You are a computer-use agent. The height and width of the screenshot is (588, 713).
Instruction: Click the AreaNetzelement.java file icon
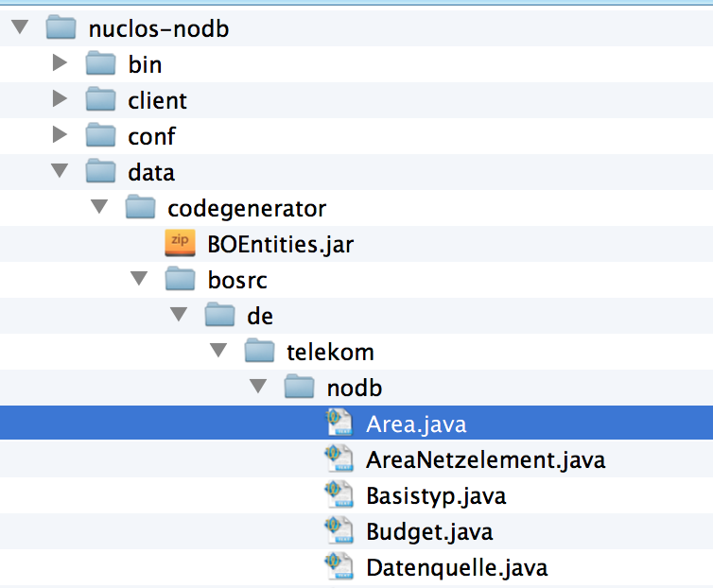click(339, 458)
